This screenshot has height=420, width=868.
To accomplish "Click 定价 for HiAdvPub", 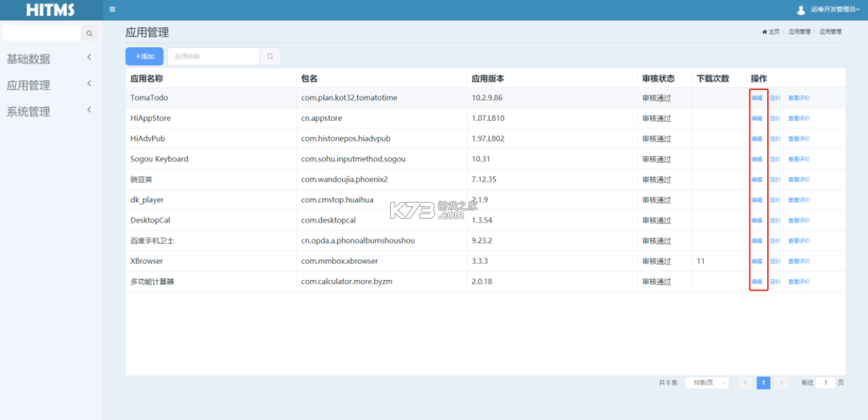I will coord(775,139).
